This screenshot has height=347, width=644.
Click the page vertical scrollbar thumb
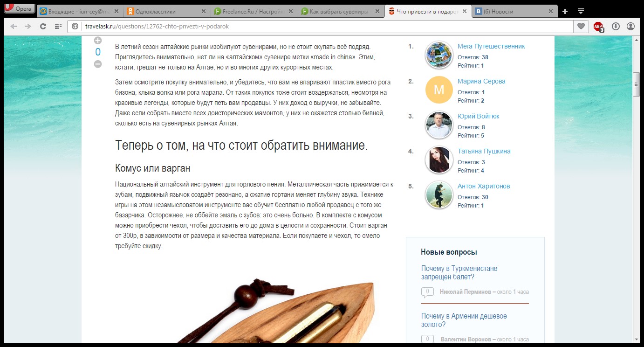point(636,84)
